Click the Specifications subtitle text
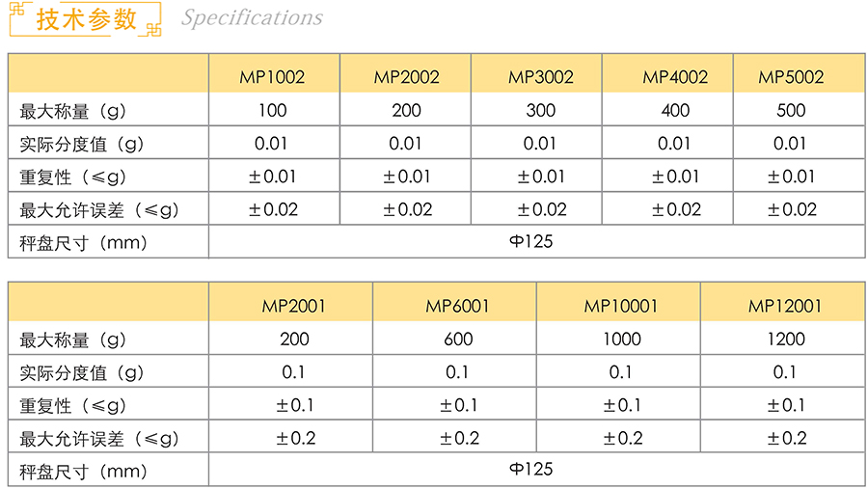 pyautogui.click(x=252, y=17)
